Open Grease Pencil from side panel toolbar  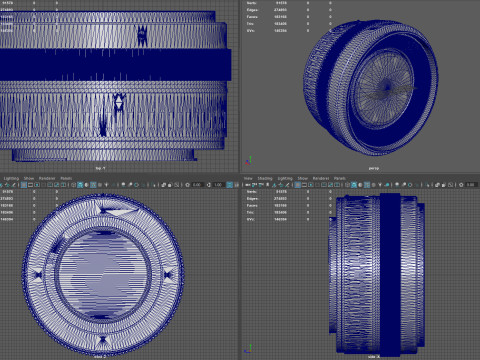pyautogui.click(x=287, y=184)
